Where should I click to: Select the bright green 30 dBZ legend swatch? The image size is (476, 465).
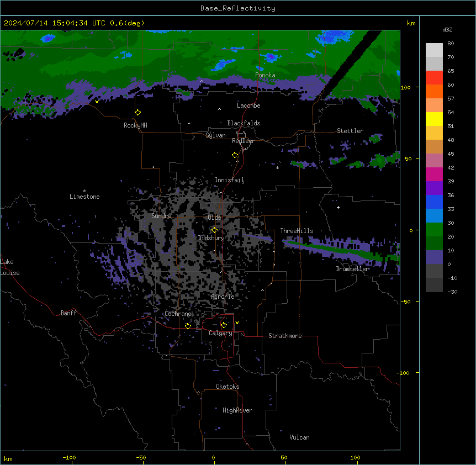[434, 230]
